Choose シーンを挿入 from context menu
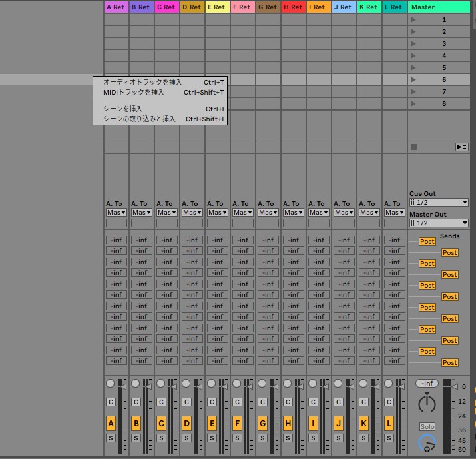Image resolution: width=476 pixels, height=459 pixels. point(160,109)
